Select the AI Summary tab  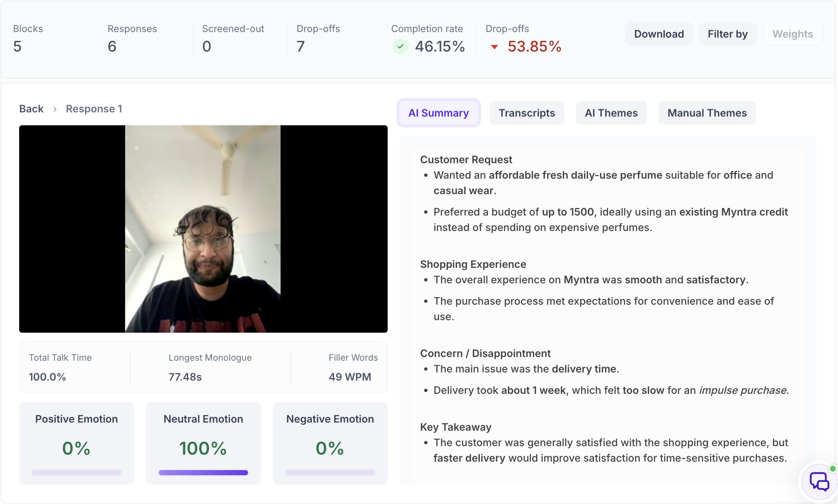click(439, 113)
